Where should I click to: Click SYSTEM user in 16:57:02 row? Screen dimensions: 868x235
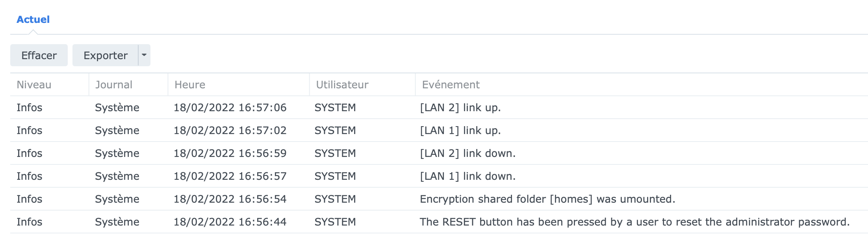pos(335,131)
